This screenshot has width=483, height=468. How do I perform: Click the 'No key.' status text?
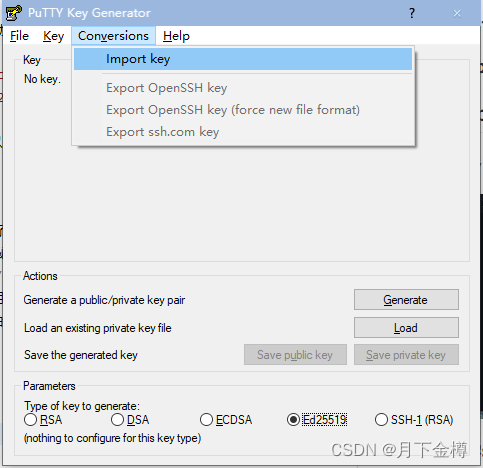[42, 79]
